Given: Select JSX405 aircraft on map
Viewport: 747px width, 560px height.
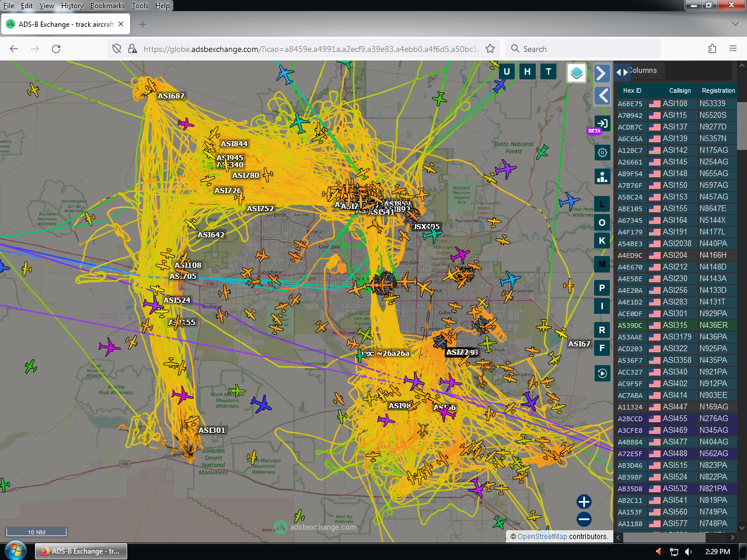Looking at the screenshot, I should (x=432, y=235).
